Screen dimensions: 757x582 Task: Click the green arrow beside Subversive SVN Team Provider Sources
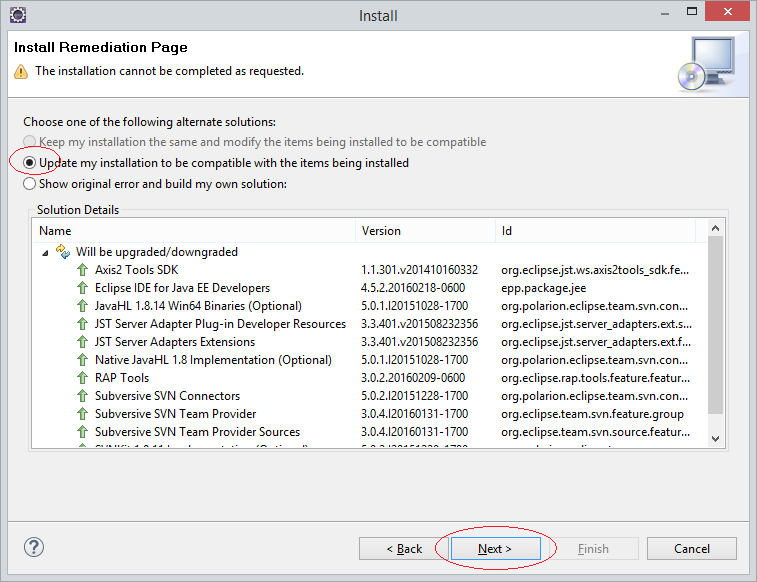point(83,432)
